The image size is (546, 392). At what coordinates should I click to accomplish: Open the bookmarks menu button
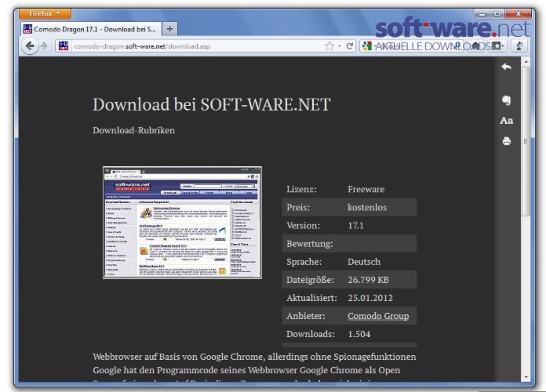click(497, 46)
